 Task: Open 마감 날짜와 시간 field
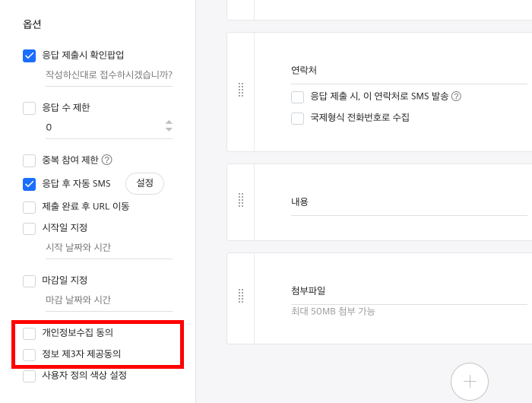[109, 300]
